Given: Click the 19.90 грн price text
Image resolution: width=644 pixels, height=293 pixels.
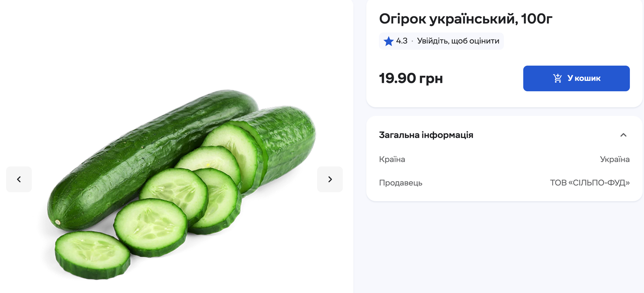Looking at the screenshot, I should pyautogui.click(x=411, y=78).
